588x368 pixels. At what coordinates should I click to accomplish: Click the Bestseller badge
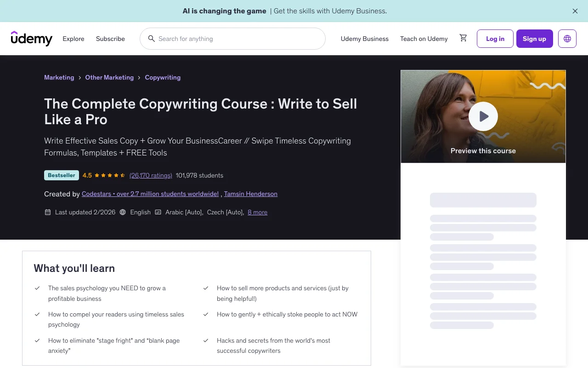(62, 175)
